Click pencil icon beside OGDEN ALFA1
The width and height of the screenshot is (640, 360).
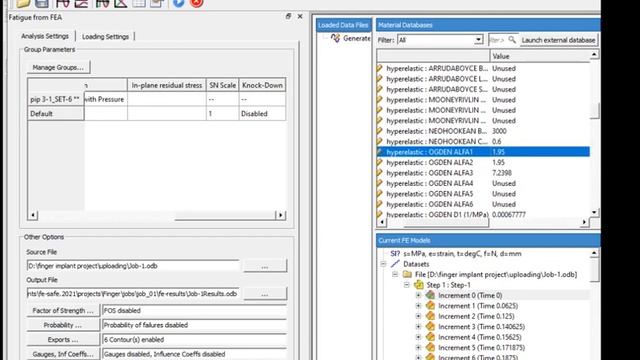click(380, 152)
